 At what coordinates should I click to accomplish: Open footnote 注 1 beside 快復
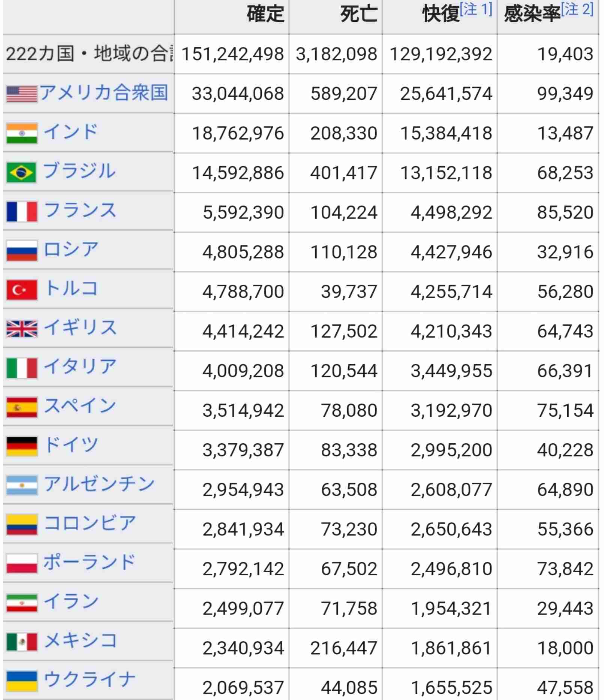tap(476, 9)
